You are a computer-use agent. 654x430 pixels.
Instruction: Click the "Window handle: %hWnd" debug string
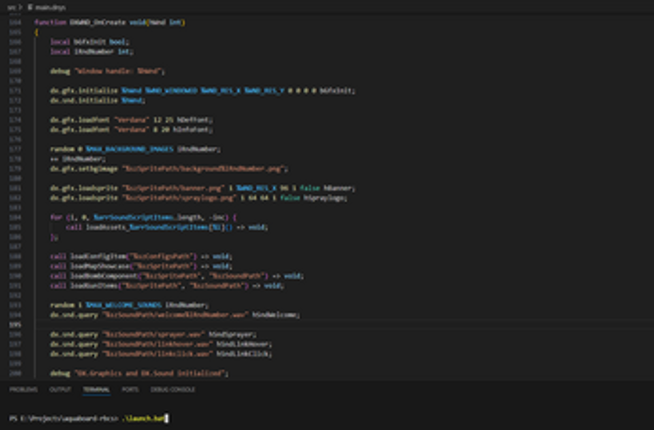[121, 71]
